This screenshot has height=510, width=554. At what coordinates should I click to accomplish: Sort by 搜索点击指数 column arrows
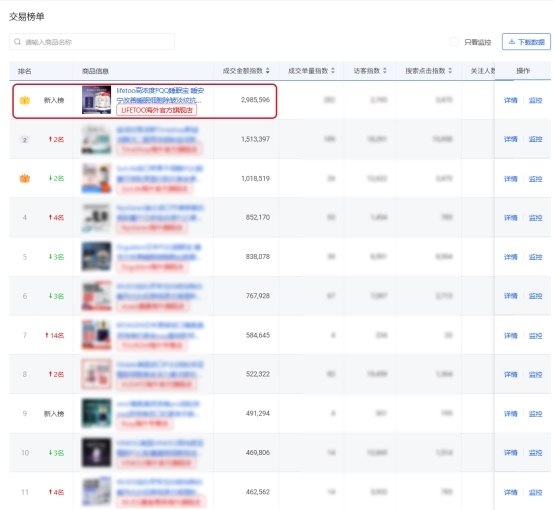coord(450,71)
